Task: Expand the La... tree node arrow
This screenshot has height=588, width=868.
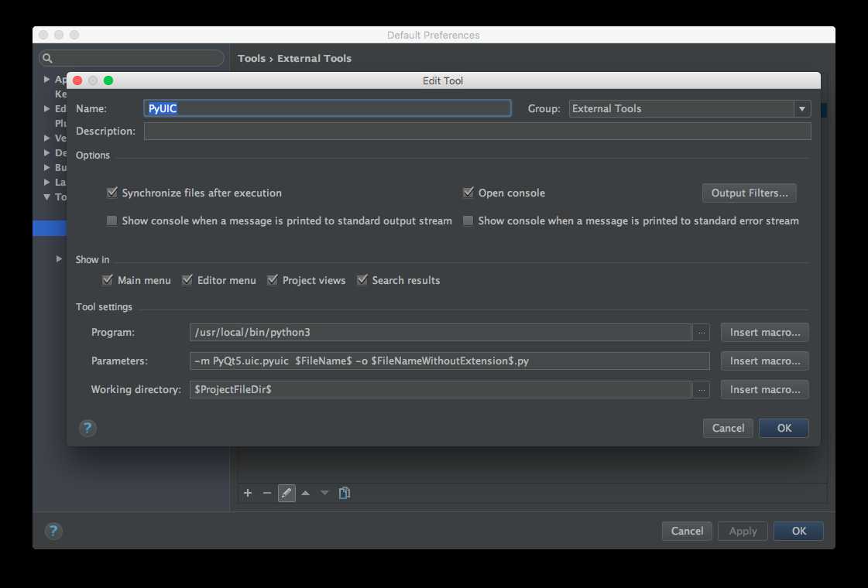Action: [47, 182]
